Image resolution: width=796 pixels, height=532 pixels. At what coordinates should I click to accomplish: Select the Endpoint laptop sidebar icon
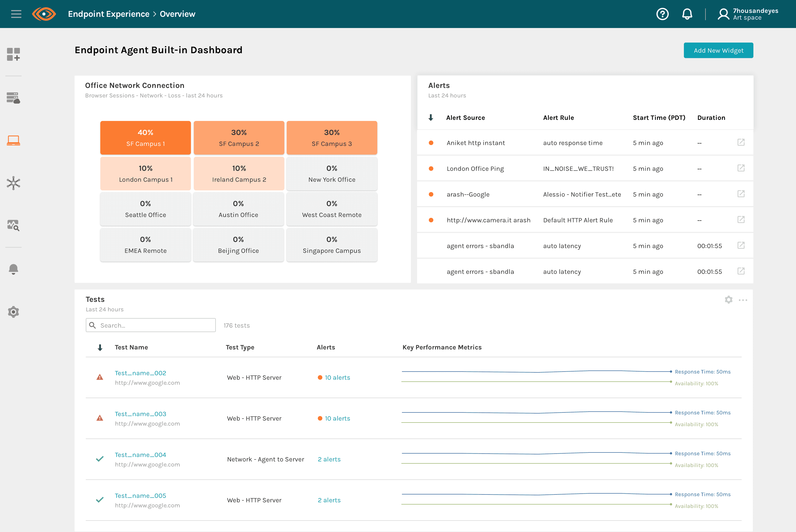click(x=13, y=140)
